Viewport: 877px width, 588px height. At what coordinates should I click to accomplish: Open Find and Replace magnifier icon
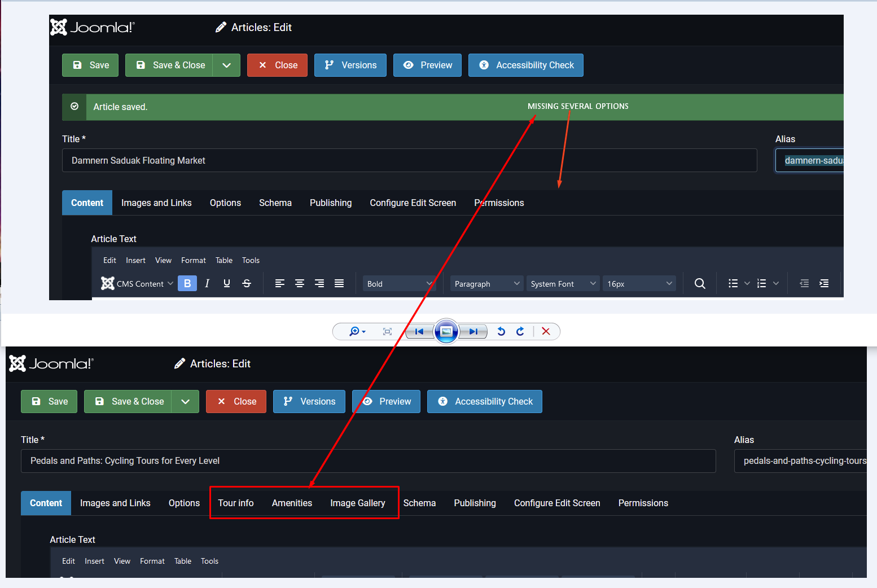point(700,283)
